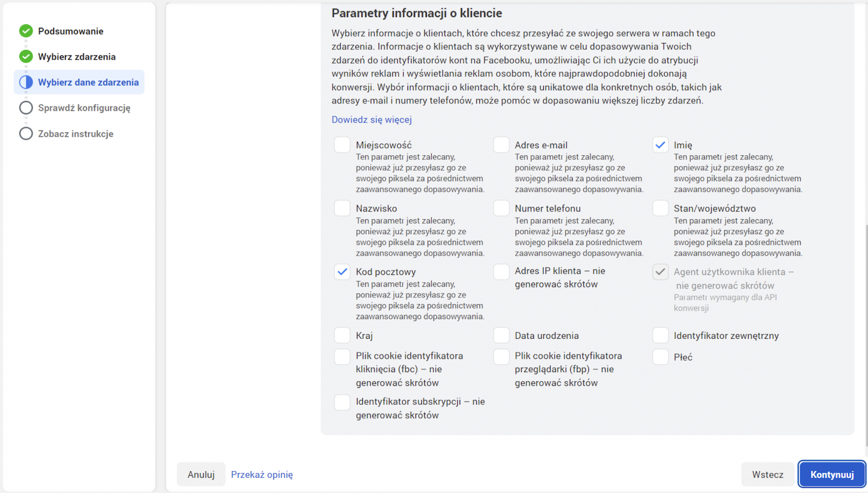Click the empty circle icon beside Sprawdź konfigurację
This screenshot has height=493, width=868.
26,108
